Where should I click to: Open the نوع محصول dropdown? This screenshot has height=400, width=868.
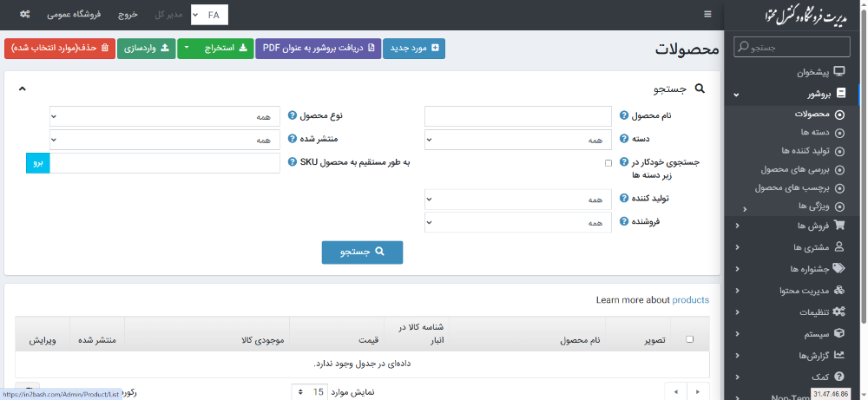(165, 116)
